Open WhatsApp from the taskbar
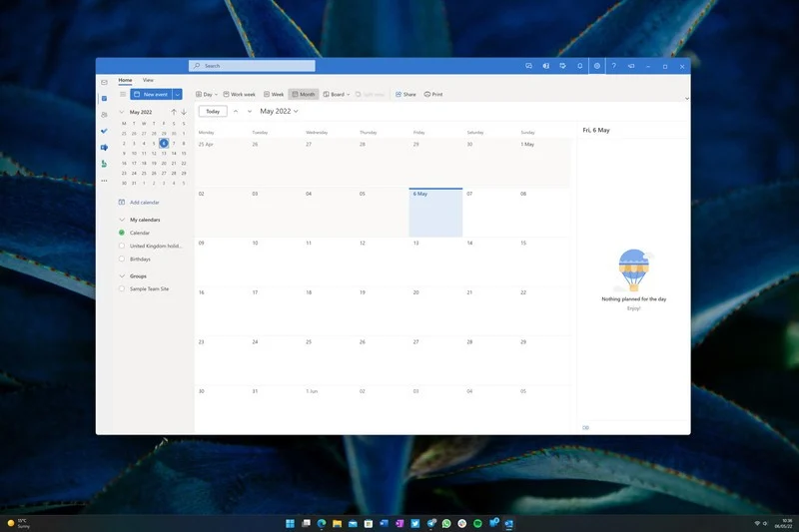 pos(446,523)
